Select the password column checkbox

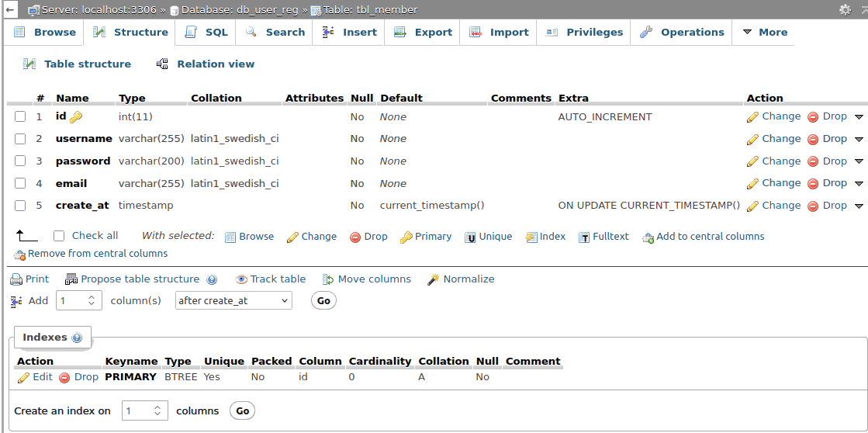(x=20, y=161)
